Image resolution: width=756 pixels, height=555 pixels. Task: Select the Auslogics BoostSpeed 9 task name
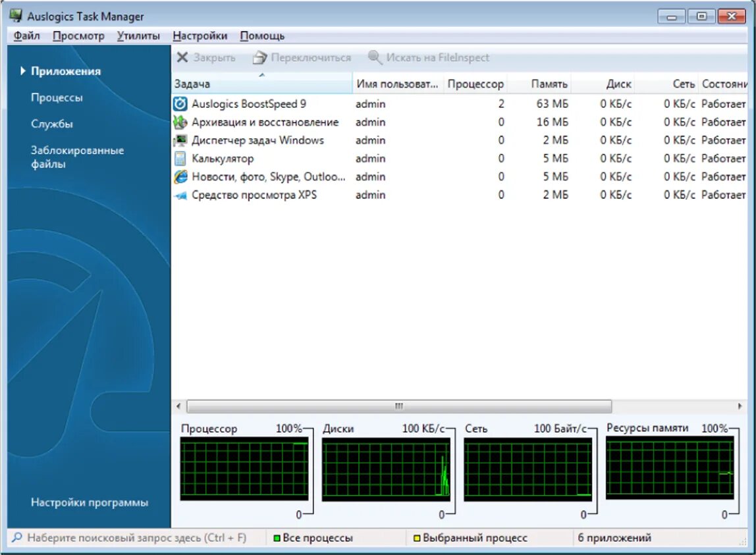pos(249,103)
